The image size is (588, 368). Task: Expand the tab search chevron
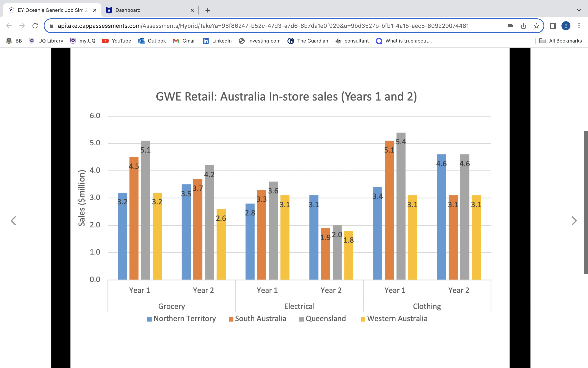pos(579,10)
